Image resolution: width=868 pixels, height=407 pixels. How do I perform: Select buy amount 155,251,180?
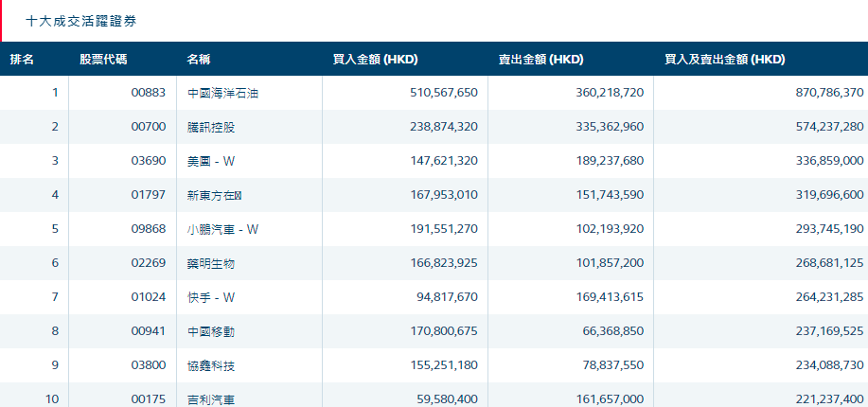[x=444, y=365]
